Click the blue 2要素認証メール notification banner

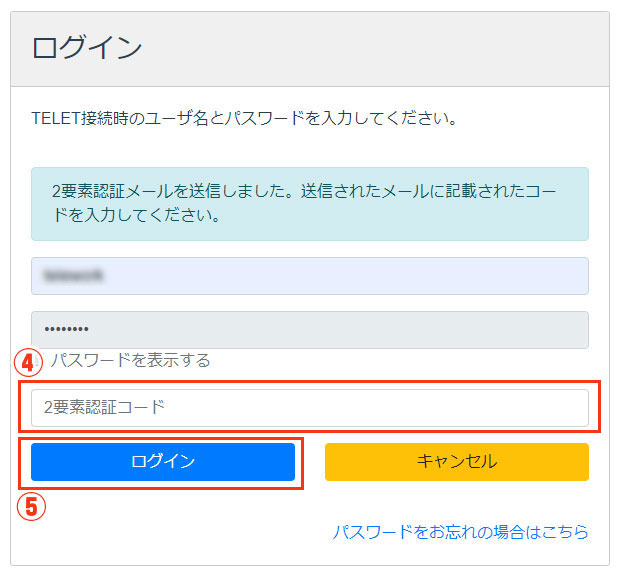(310, 204)
